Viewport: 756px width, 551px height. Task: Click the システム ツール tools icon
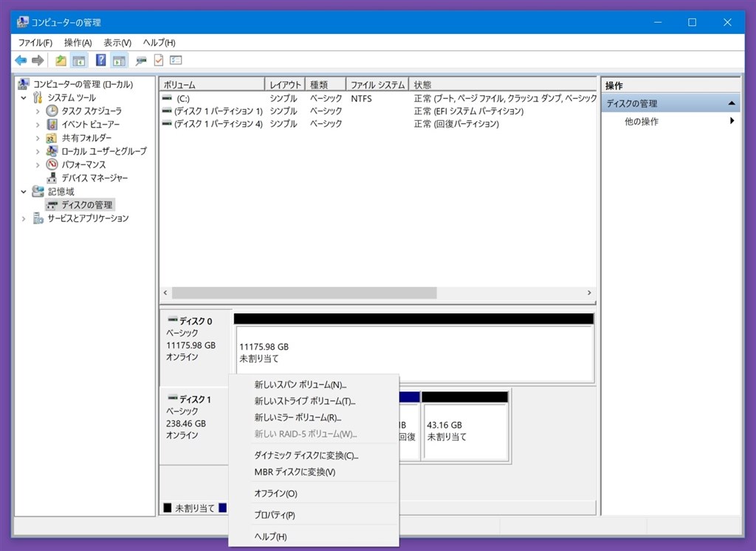point(38,97)
